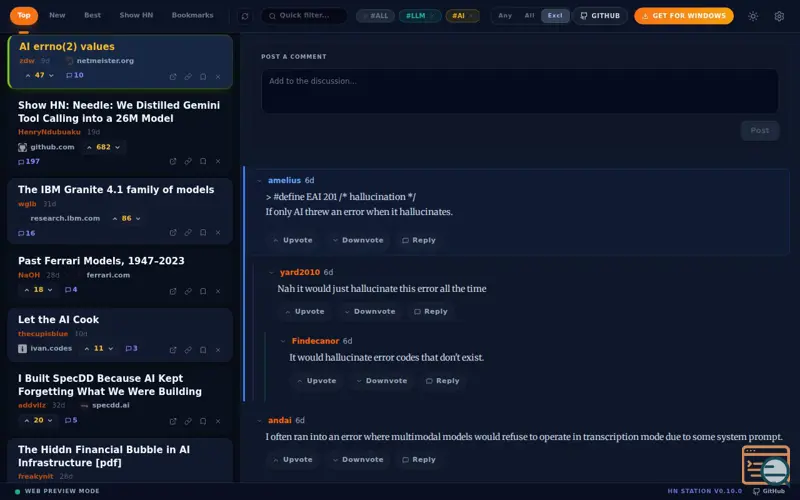Open 'AI errno(2) values' in external browser
Screen dimensions: 800x500
tap(173, 77)
